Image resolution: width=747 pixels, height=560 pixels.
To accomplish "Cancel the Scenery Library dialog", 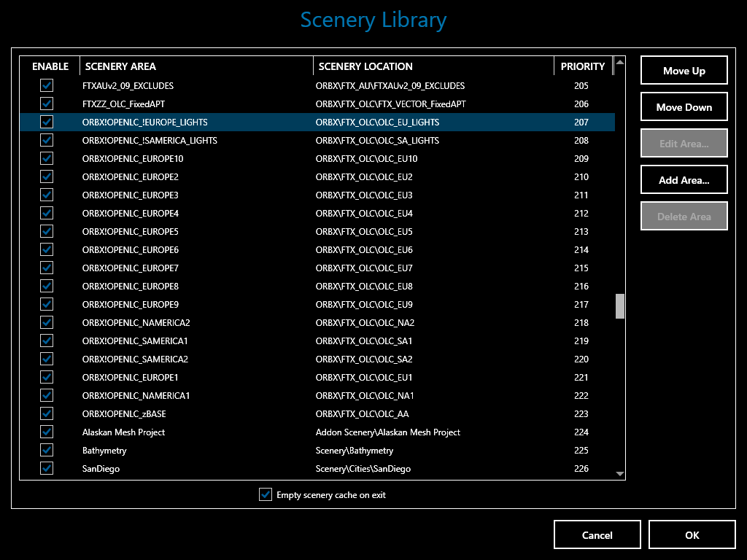I will (x=597, y=534).
